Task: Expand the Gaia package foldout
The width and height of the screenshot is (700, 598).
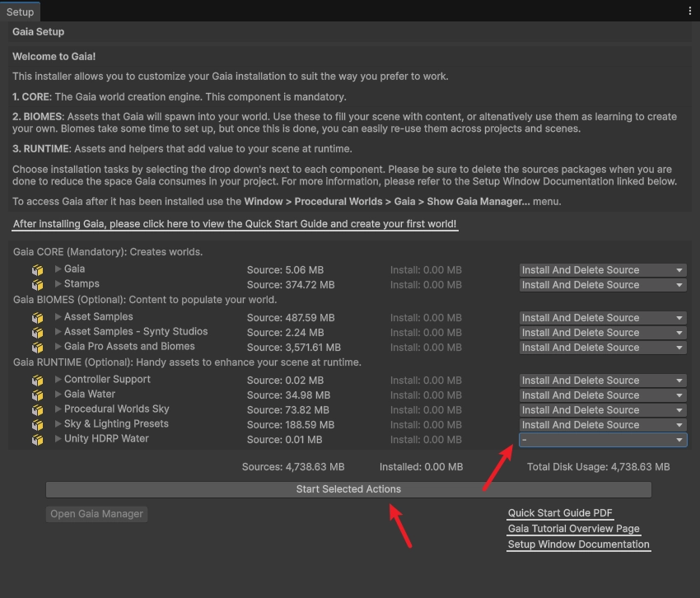Action: [58, 269]
